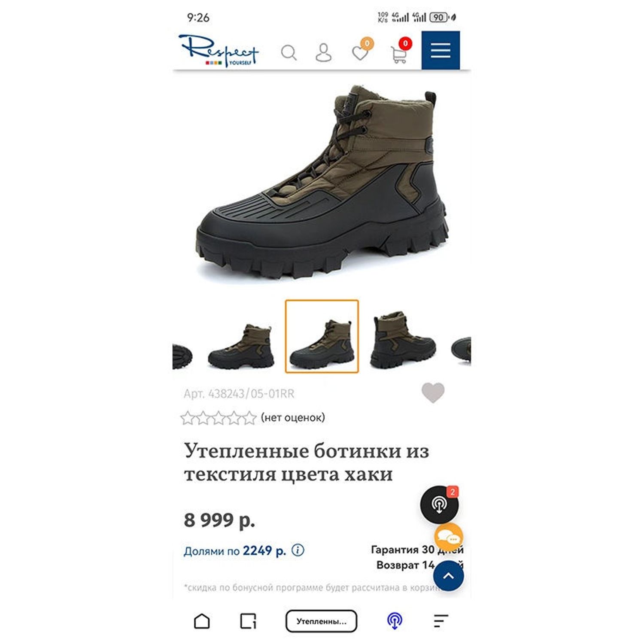Tap the blue scroll-to-top chevron button
Viewport: 644px width, 644px height.
pyautogui.click(x=448, y=576)
